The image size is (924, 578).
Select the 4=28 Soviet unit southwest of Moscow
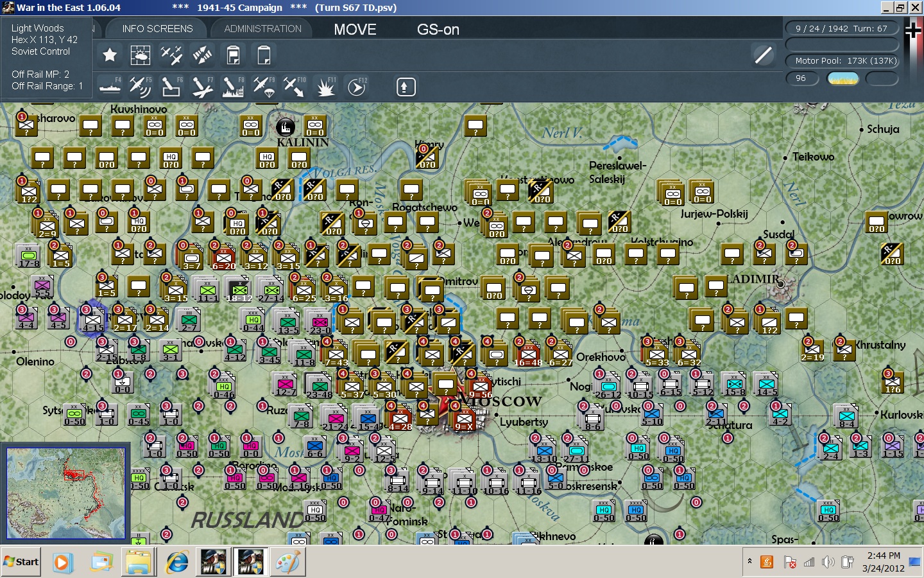click(x=400, y=417)
